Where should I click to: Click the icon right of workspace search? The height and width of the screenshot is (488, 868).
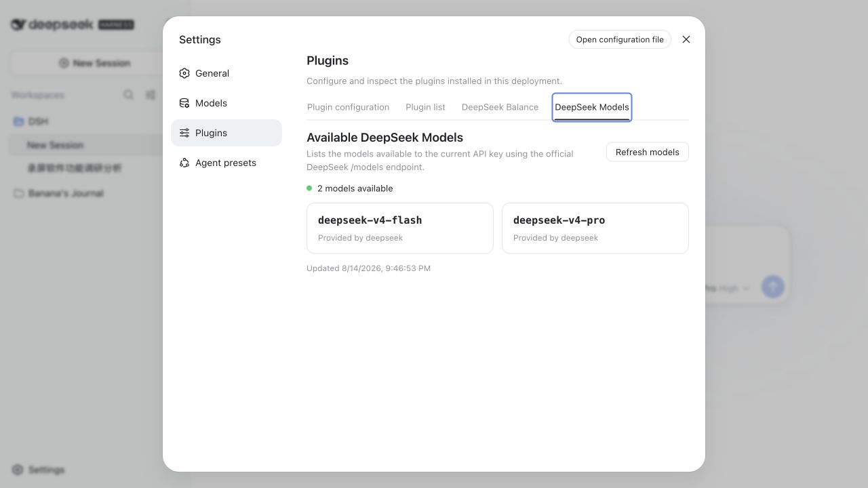pos(151,95)
